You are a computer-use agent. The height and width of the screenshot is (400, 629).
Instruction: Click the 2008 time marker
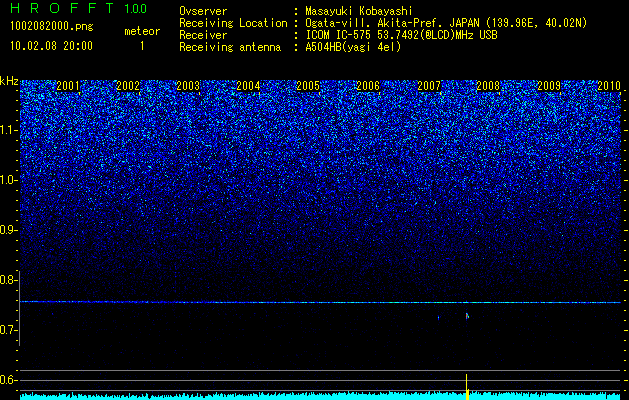[488, 86]
